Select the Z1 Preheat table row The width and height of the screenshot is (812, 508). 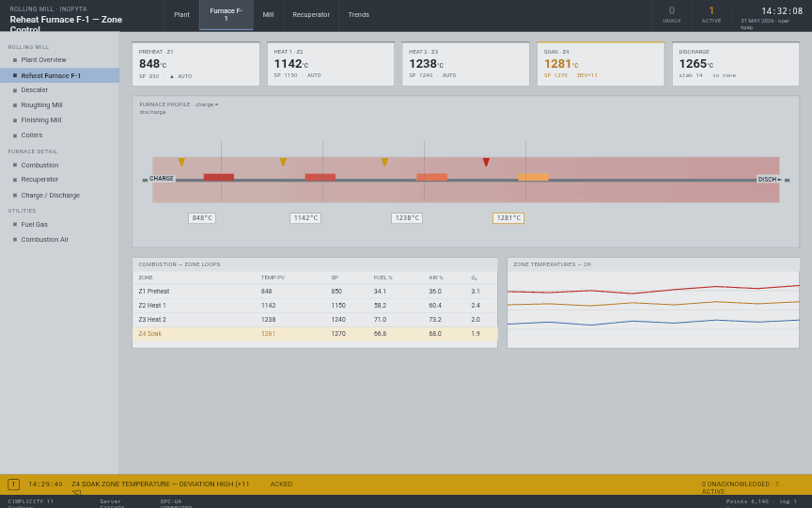(x=315, y=292)
